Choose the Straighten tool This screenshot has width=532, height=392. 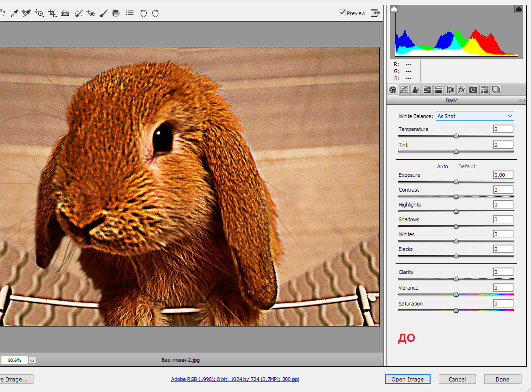pyautogui.click(x=65, y=13)
